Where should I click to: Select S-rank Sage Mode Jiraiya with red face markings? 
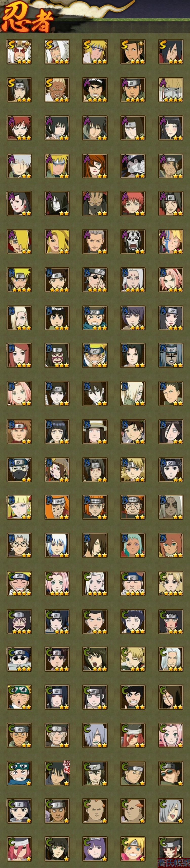[19, 52]
